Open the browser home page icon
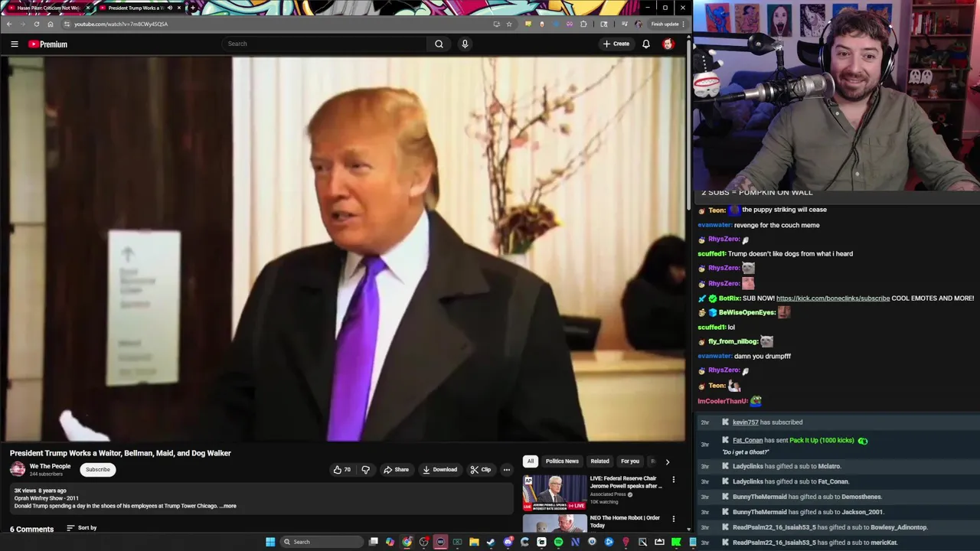The height and width of the screenshot is (551, 980). [51, 24]
